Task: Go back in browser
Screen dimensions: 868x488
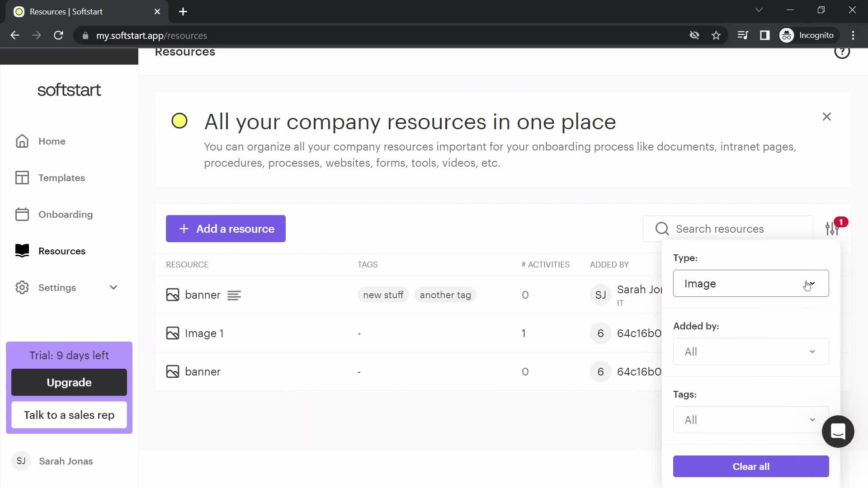Action: tap(15, 35)
